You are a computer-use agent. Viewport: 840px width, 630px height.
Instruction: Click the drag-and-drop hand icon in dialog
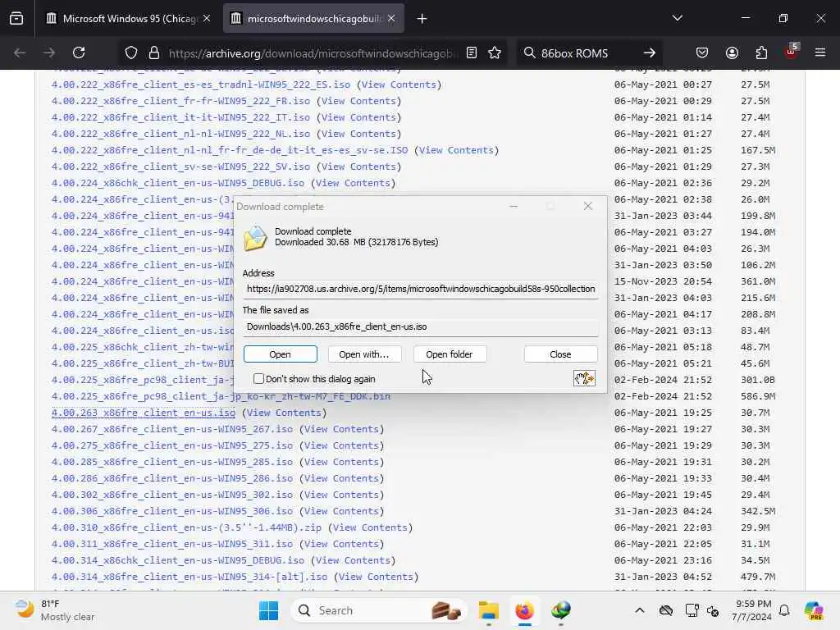584,378
